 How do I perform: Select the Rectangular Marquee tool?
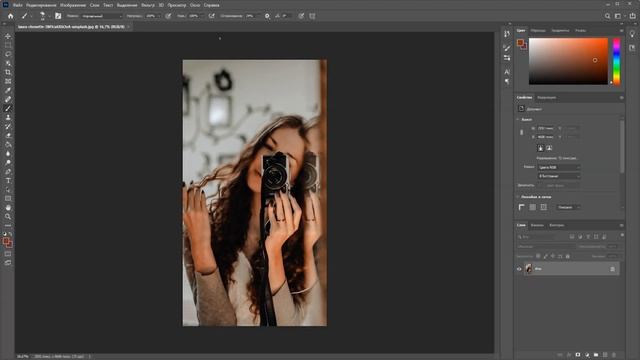coord(8,45)
